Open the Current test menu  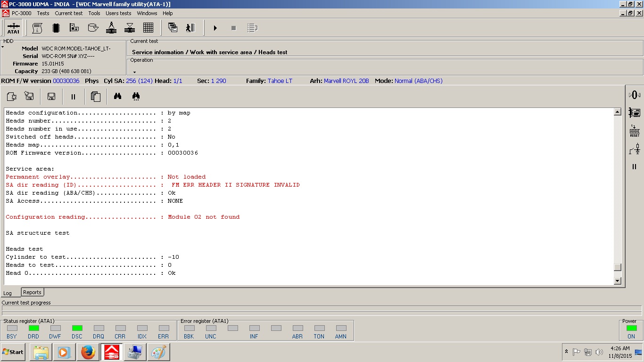point(69,13)
